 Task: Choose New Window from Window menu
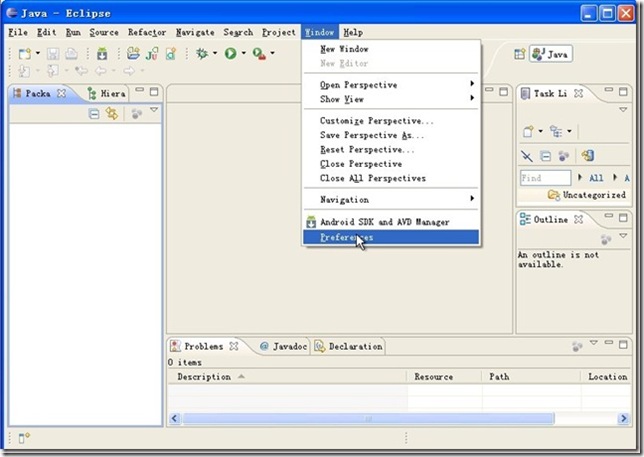(391, 49)
